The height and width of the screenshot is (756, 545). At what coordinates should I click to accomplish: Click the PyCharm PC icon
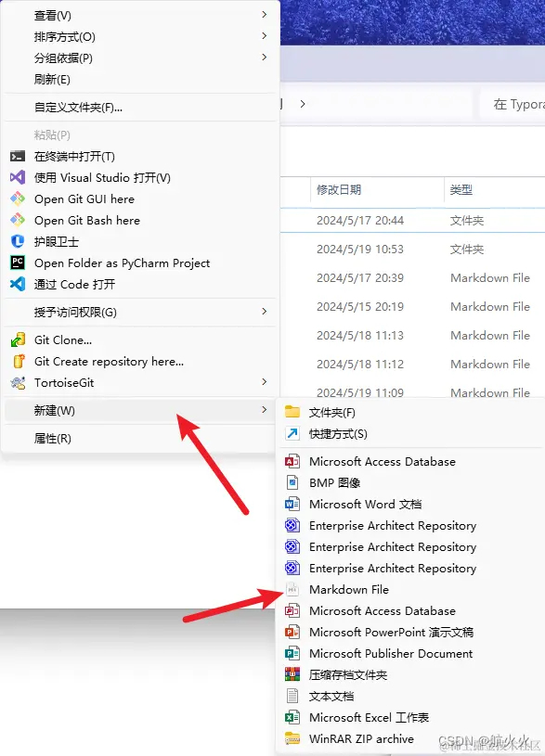click(18, 263)
